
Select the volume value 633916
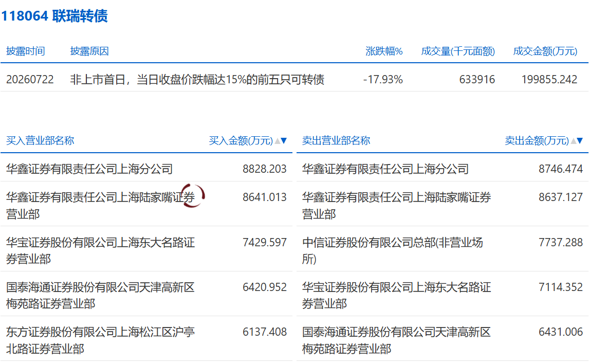tap(477, 80)
